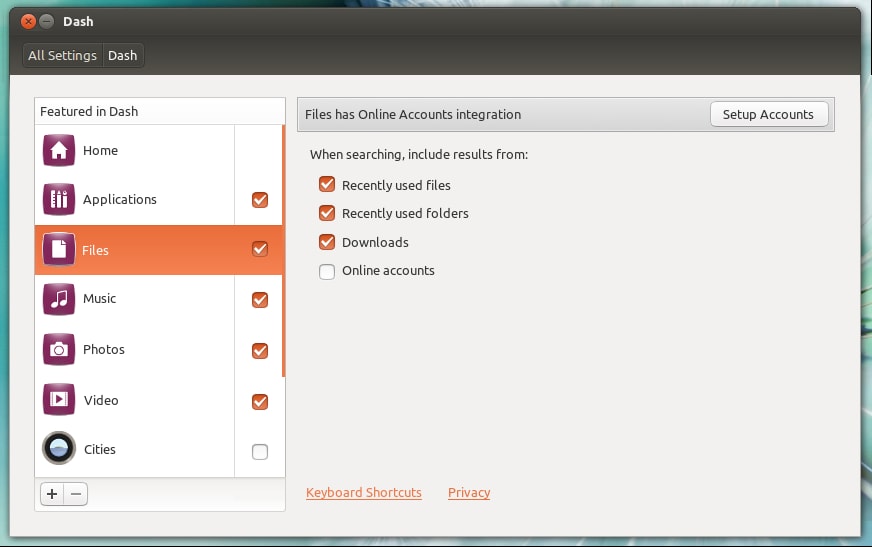Select the highlighted Files row label
The image size is (872, 547).
pyautogui.click(x=95, y=251)
